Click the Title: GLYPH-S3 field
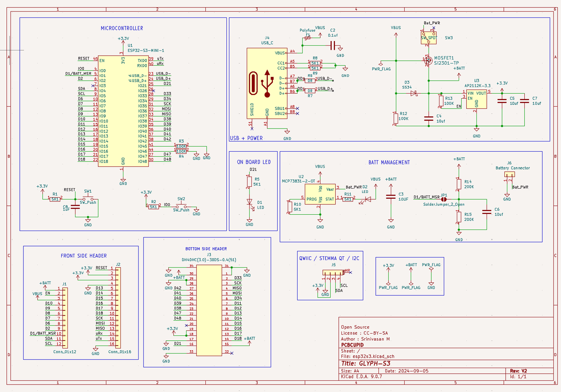This screenshot has height=392, width=561. pos(365,363)
